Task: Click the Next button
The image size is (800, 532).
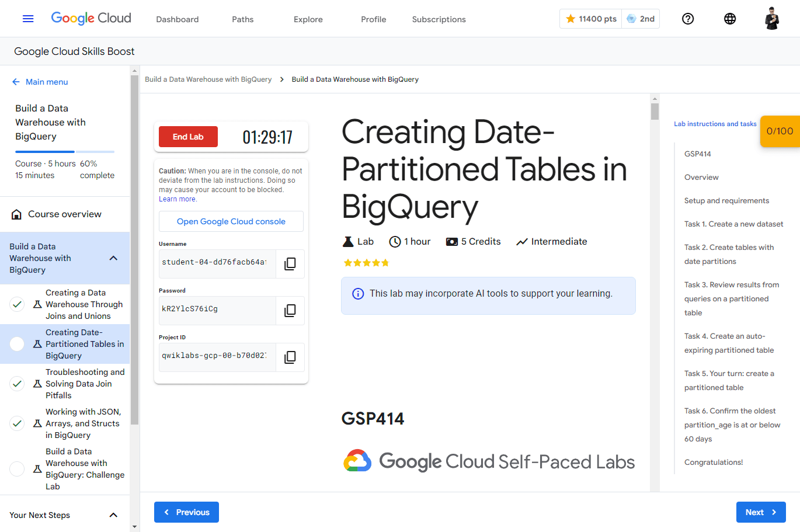Action: coord(761,512)
